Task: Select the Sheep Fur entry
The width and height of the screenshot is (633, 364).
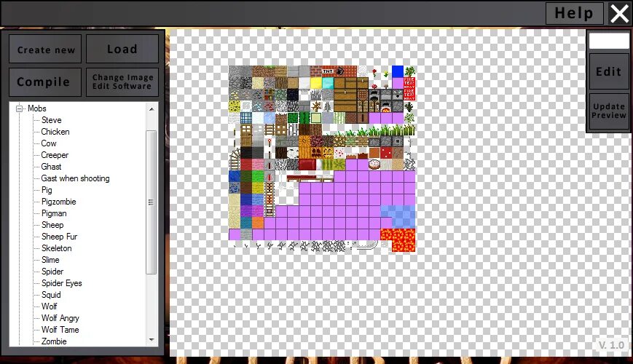Action: coord(59,237)
